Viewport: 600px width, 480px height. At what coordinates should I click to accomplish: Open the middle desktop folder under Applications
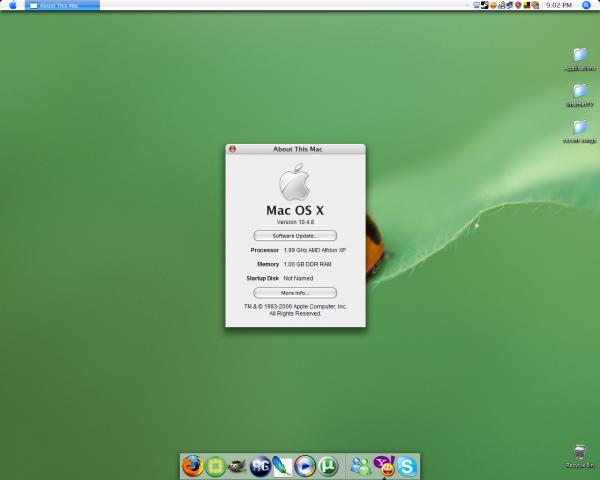(x=580, y=95)
